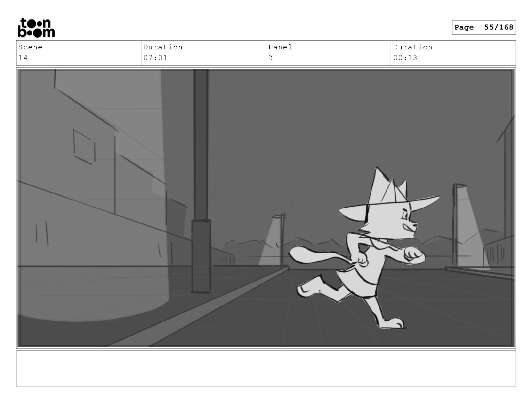Select the Scene label text
This screenshot has height=411, width=532.
[30, 47]
